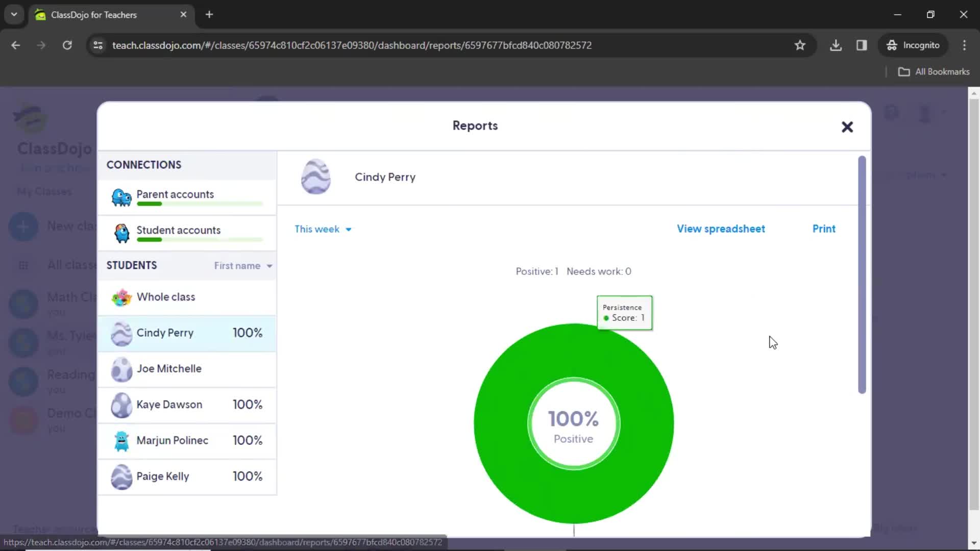Toggle the browser side panel
Viewport: 980px width, 551px height.
pos(862,45)
